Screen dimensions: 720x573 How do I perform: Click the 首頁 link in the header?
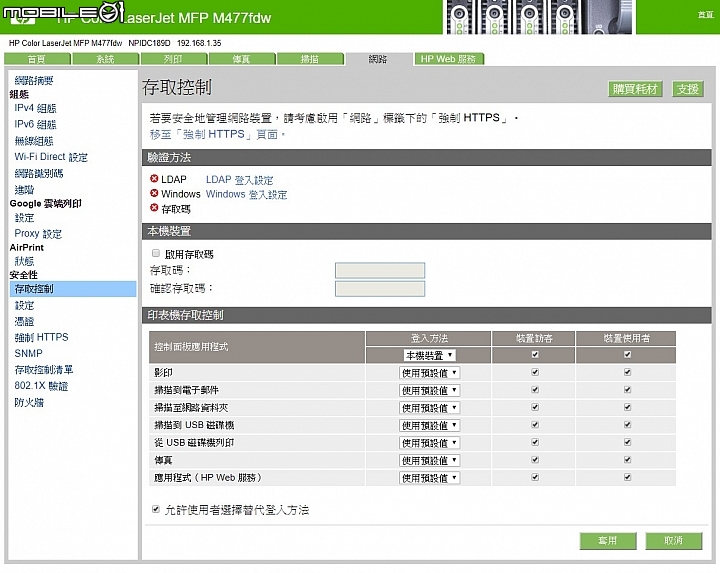point(705,15)
